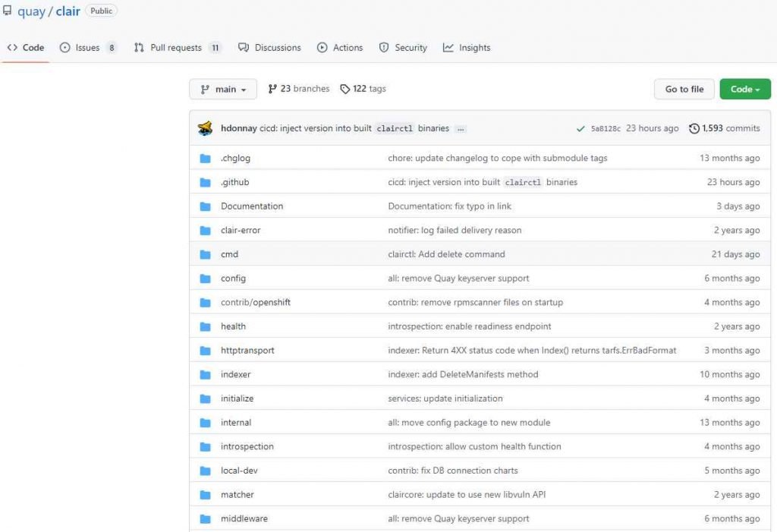Open commit 'clairctl: Add delete command'

point(446,254)
